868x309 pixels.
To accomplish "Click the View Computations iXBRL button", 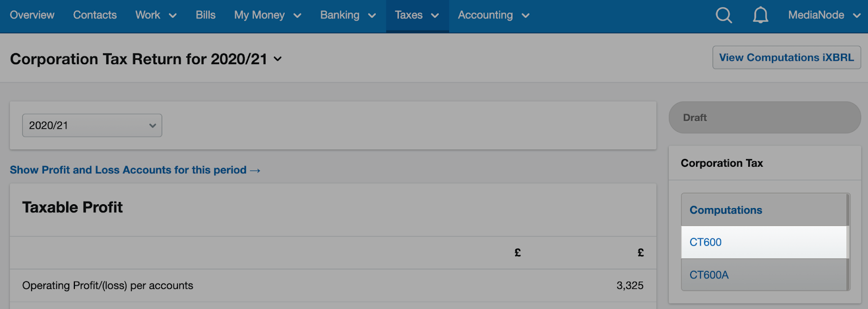I will pyautogui.click(x=786, y=58).
